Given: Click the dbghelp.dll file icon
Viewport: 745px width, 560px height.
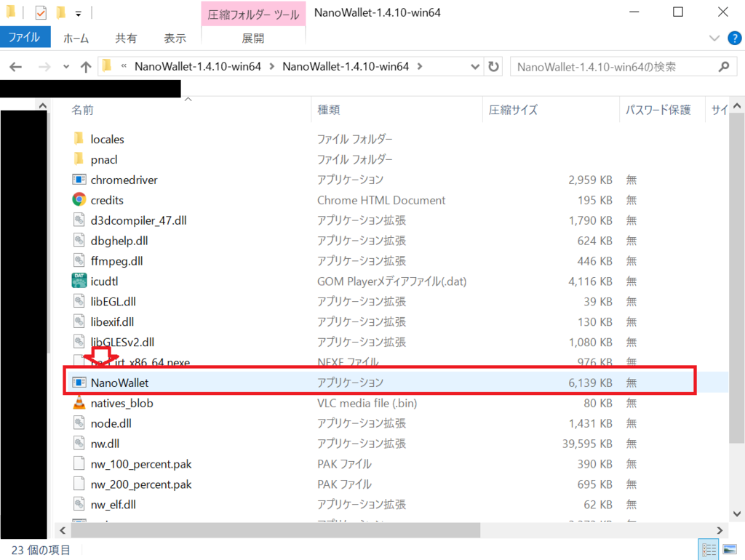Looking at the screenshot, I should tap(79, 240).
